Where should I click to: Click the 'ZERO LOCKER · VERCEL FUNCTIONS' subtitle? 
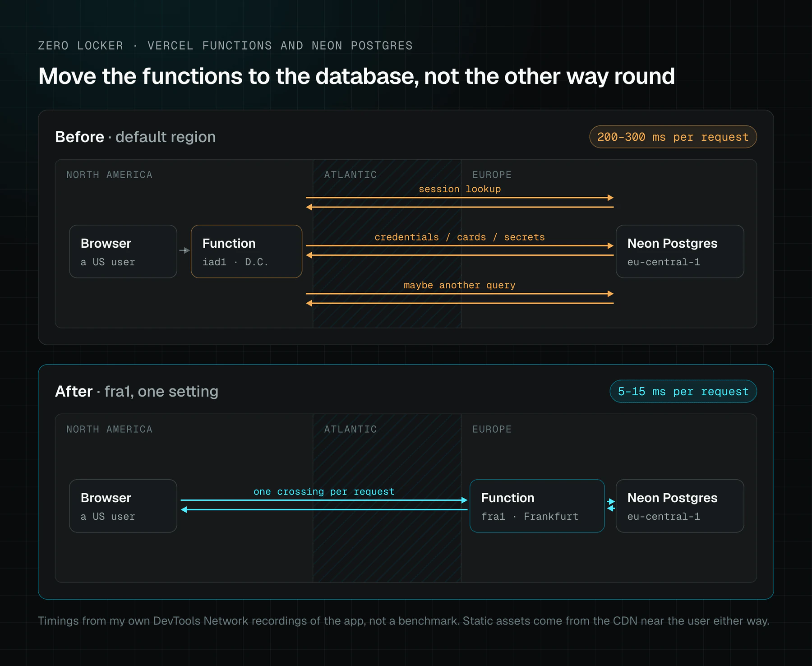tap(225, 46)
